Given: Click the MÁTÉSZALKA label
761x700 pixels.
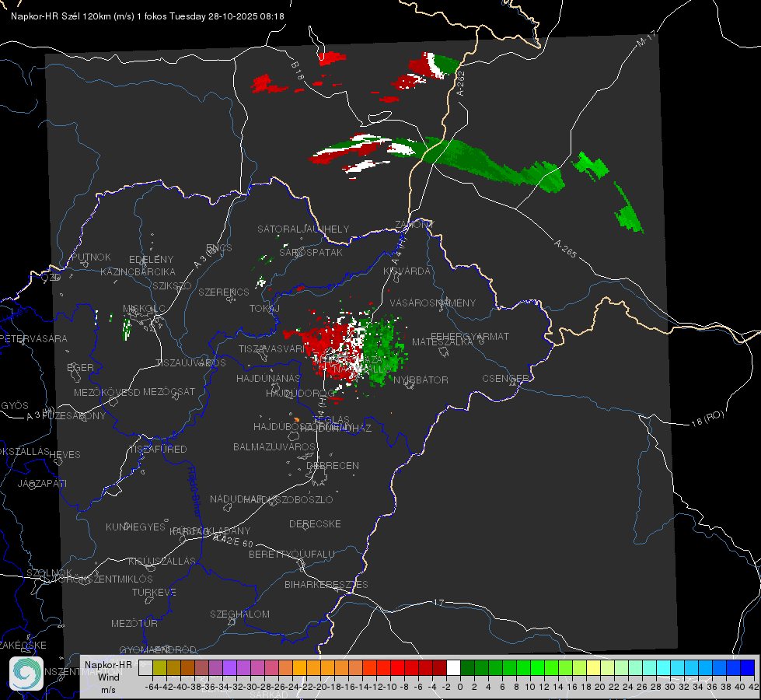Looking at the screenshot, I should [x=442, y=342].
